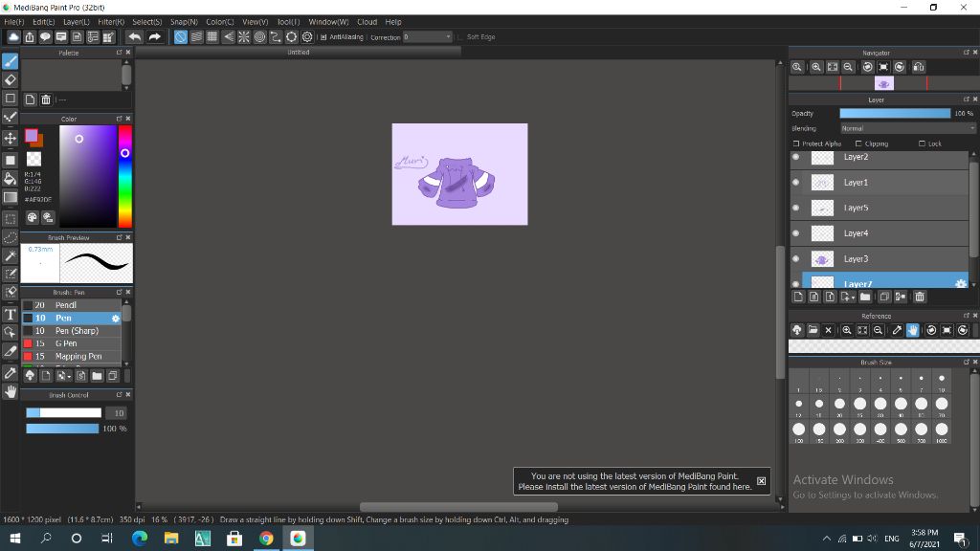
Task: Add a new layer folder
Action: (865, 297)
